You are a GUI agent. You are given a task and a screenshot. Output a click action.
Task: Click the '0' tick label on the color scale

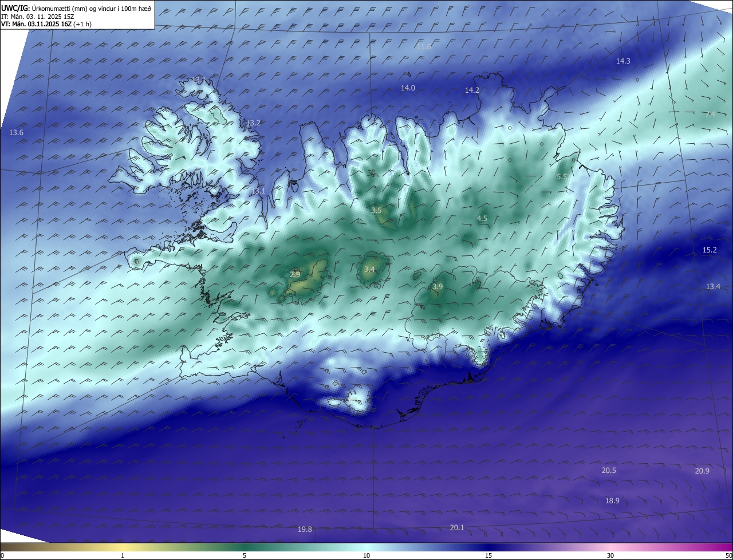click(x=2, y=555)
